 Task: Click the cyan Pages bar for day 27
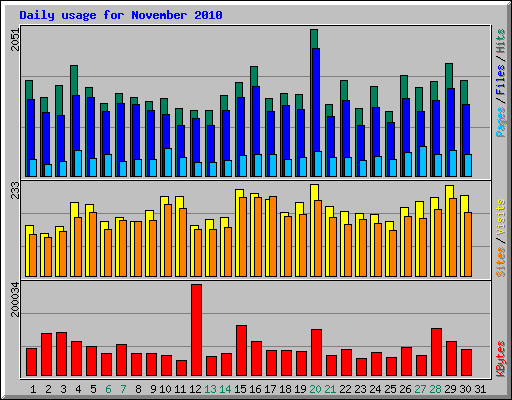pos(423,161)
